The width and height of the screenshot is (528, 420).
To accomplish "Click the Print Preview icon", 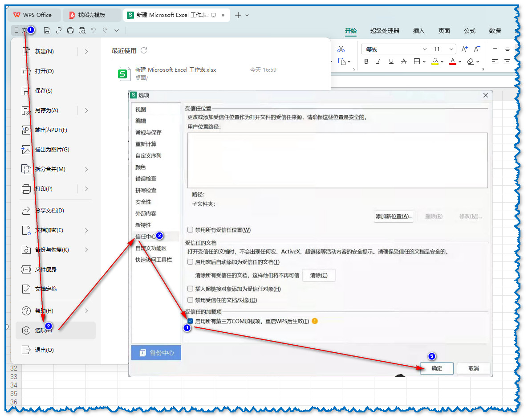I will 82,31.
